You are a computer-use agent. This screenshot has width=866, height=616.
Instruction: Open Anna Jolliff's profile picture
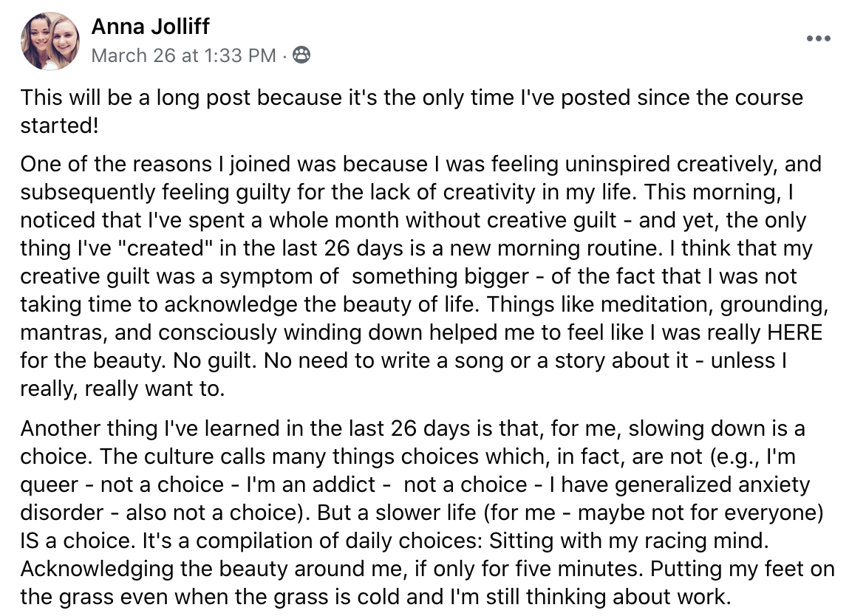point(50,41)
